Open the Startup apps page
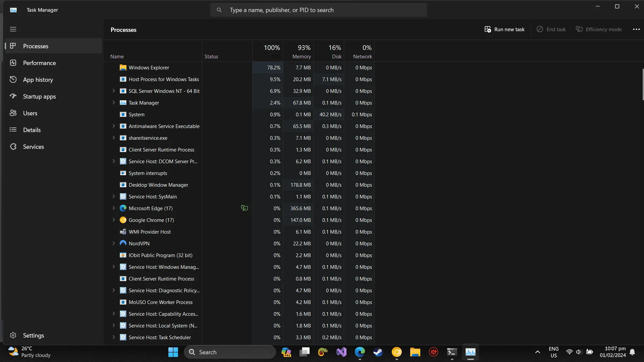This screenshot has width=644, height=362. 53,96
